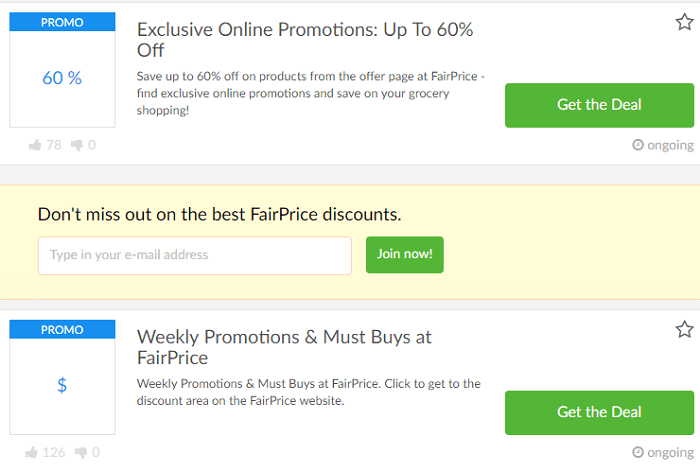The height and width of the screenshot is (472, 700).
Task: Get the Deal for 60% off promotions
Action: pyautogui.click(x=599, y=105)
